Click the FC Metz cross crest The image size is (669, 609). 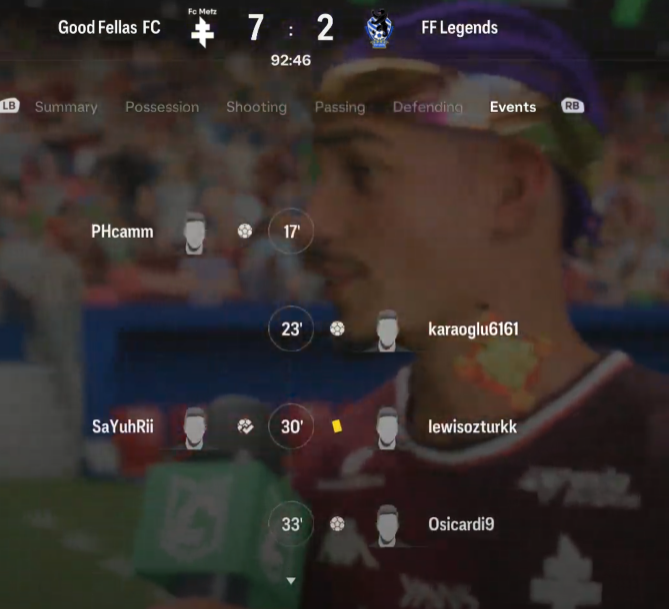202,32
